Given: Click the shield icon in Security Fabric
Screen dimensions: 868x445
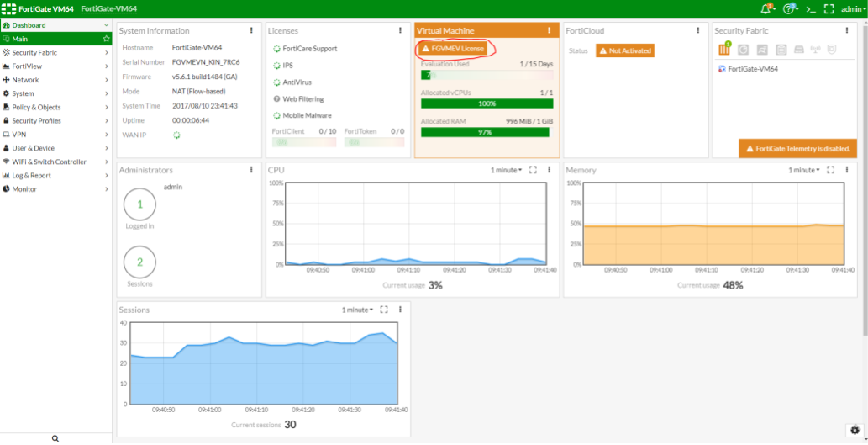Looking at the screenshot, I should pyautogui.click(x=832, y=50).
